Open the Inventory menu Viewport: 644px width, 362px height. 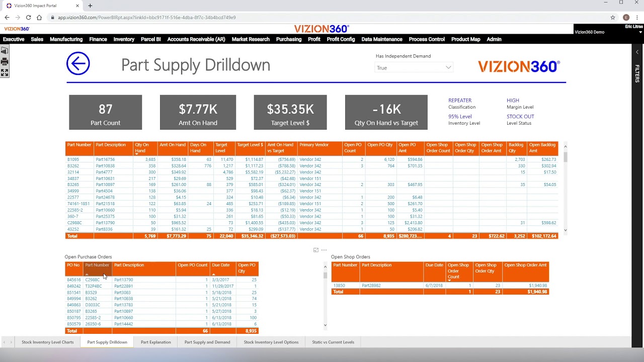click(124, 39)
